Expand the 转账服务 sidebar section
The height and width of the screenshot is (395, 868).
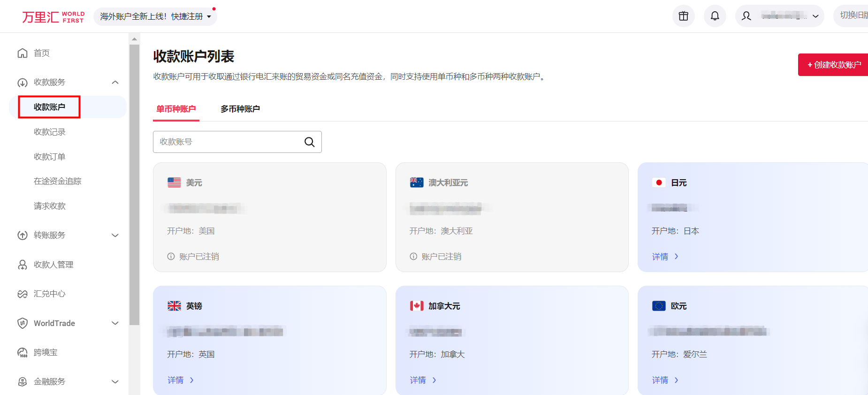pyautogui.click(x=115, y=235)
